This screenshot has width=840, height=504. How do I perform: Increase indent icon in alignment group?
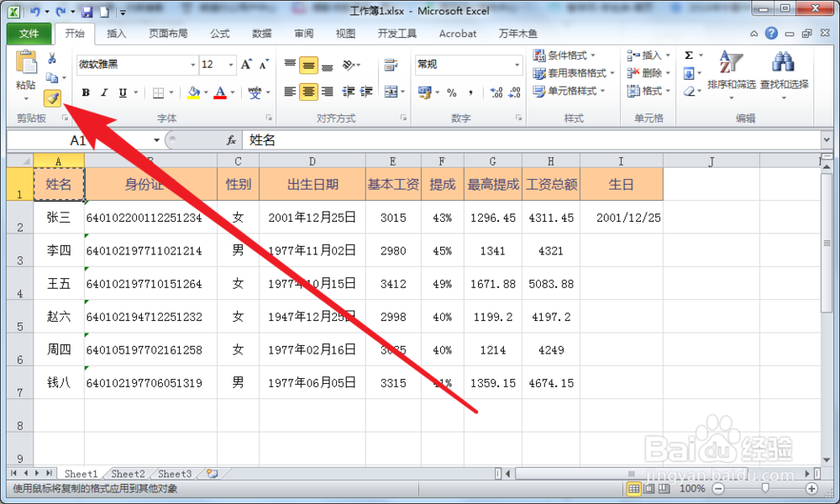pyautogui.click(x=366, y=92)
